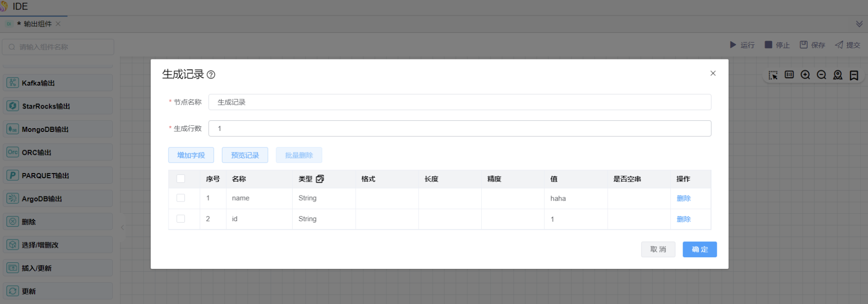Image resolution: width=868 pixels, height=304 pixels.
Task: Click the zoom out icon on canvas toolbar
Action: (x=822, y=75)
